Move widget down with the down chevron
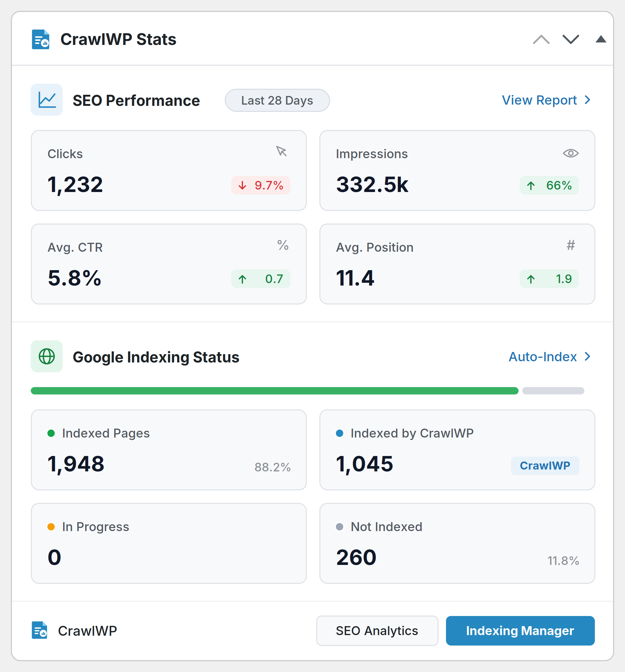The image size is (625, 672). click(x=571, y=39)
